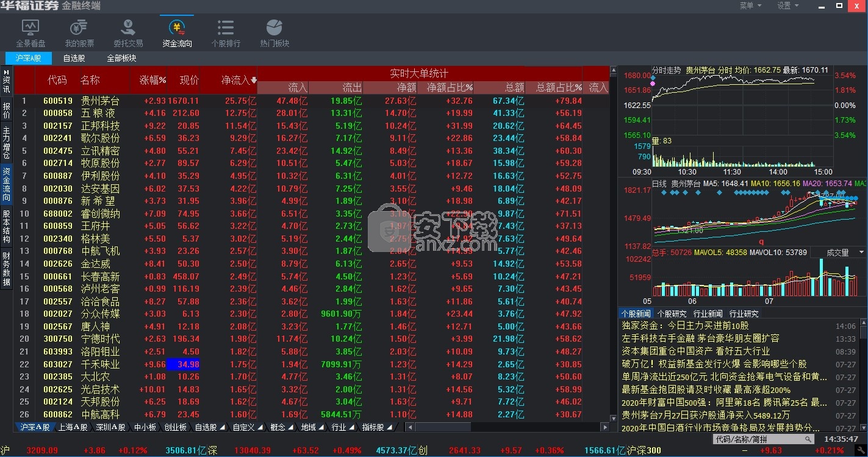Click the 长春高新 price 458.07
868x457 pixels.
coord(185,276)
